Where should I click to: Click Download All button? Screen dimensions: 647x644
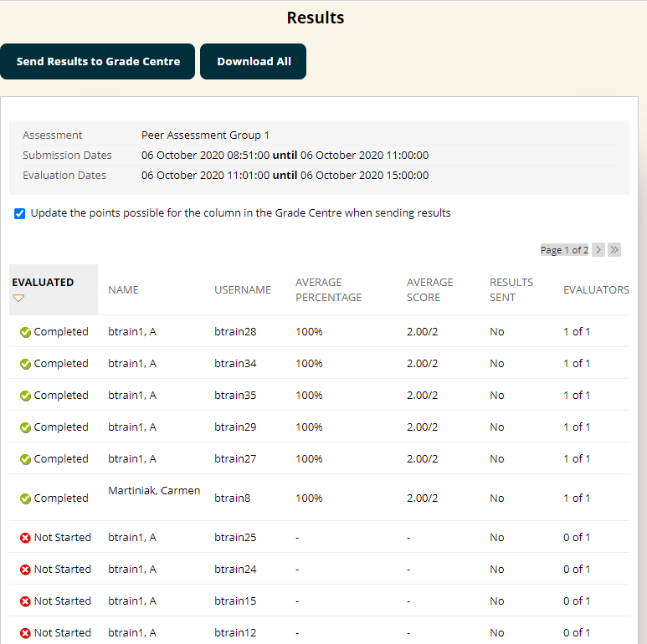pos(253,62)
